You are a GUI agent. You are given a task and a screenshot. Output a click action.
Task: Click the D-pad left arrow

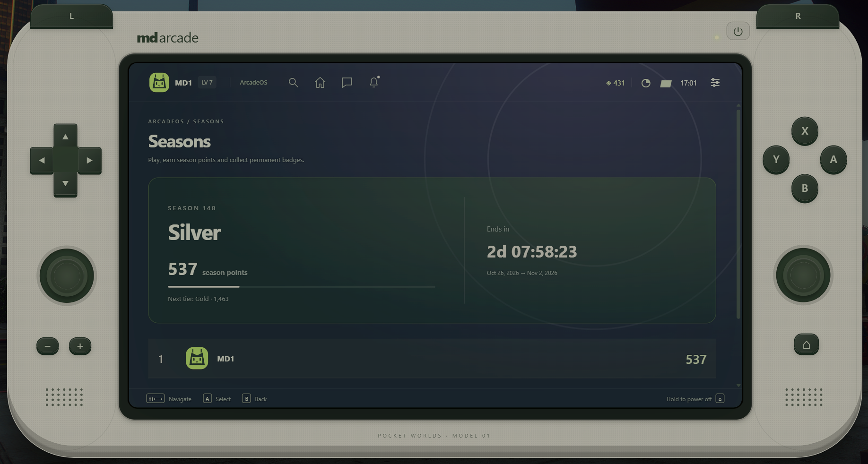point(42,161)
